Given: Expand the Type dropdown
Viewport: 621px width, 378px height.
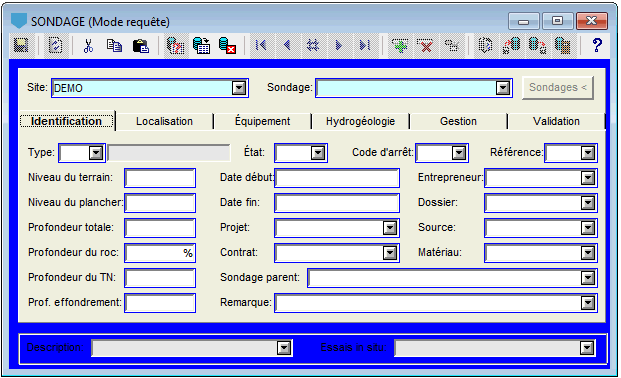Looking at the screenshot, I should click(x=96, y=153).
